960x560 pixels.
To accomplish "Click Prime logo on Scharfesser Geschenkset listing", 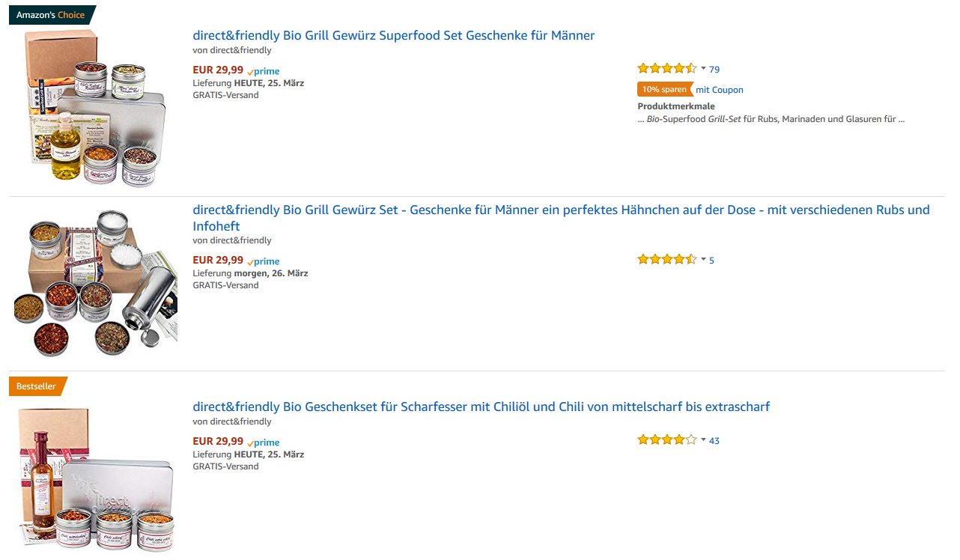I will (264, 442).
